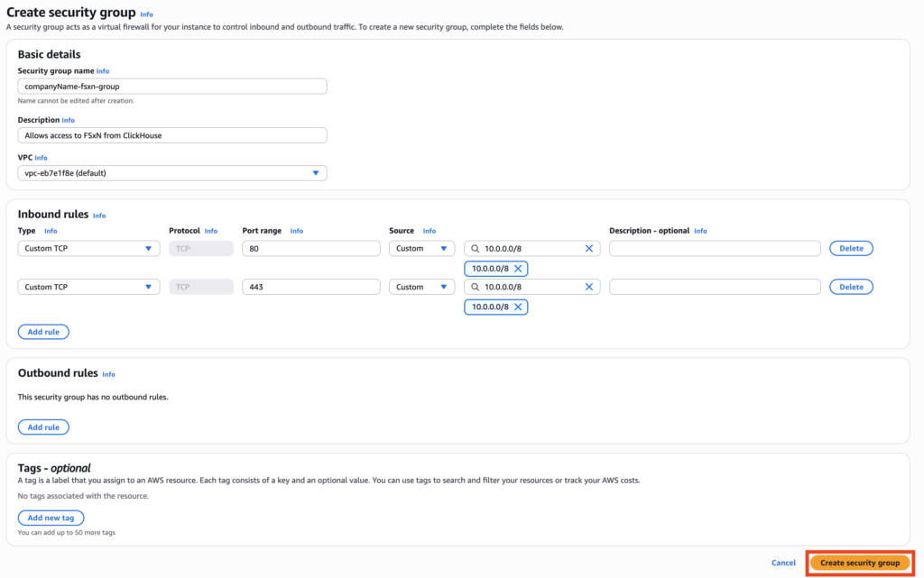Viewport: 924px width, 578px height.
Task: Delete the port 80 inbound rule
Action: click(851, 249)
